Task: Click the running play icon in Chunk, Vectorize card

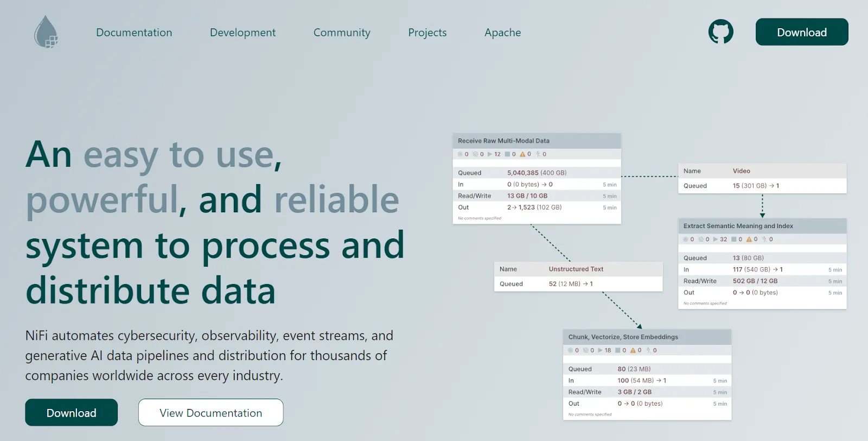Action: [x=600, y=350]
